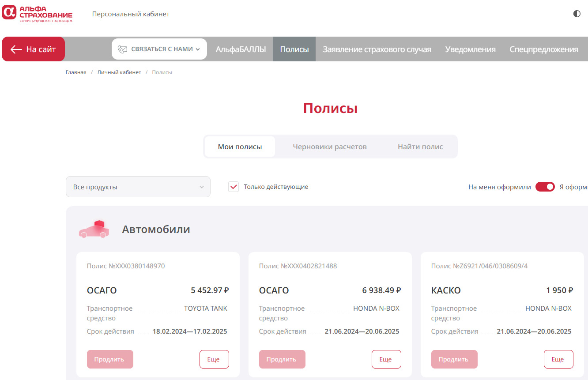Screen dimensions: 588x380
Task: Switch the На меня оформили toggle
Action: 545,187
